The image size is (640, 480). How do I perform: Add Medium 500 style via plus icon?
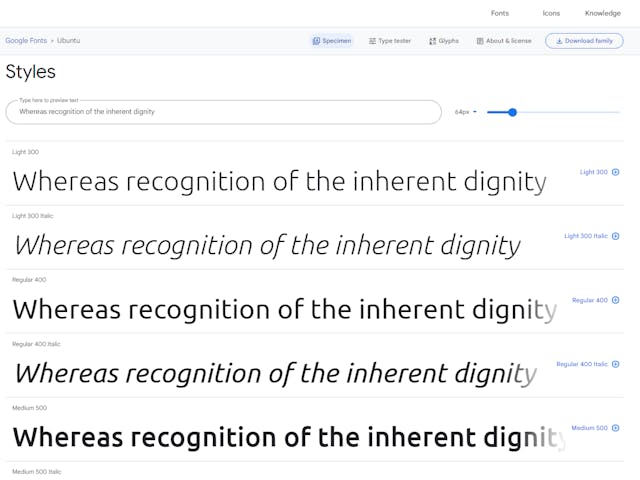[616, 428]
